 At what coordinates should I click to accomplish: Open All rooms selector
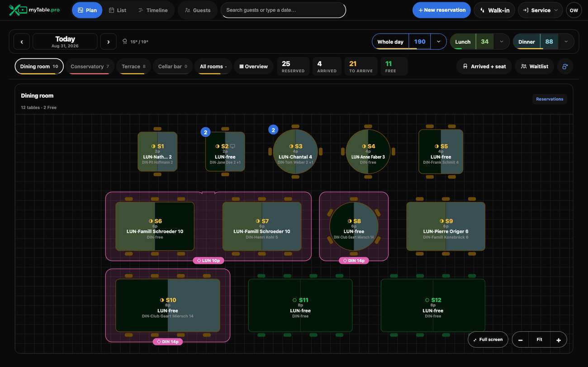click(213, 66)
